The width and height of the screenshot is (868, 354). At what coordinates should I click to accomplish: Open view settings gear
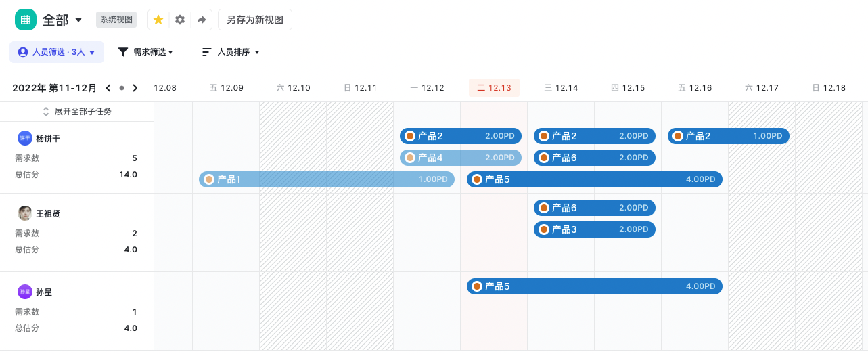180,20
